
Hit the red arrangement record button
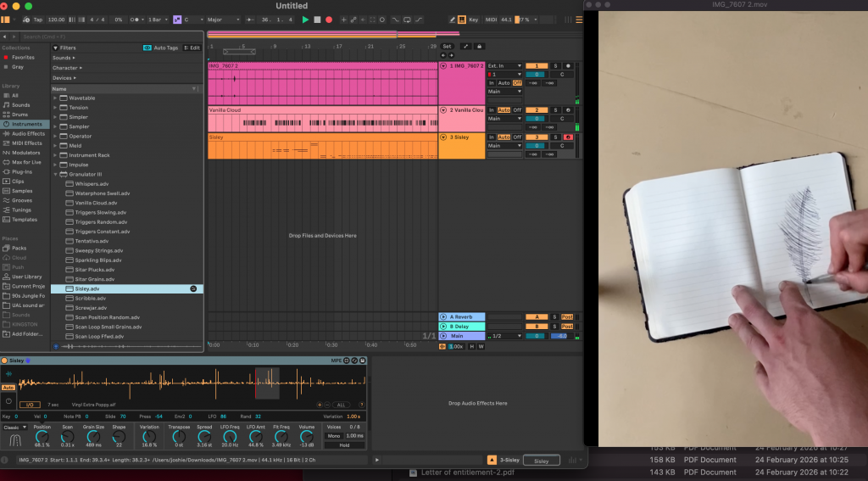point(329,20)
